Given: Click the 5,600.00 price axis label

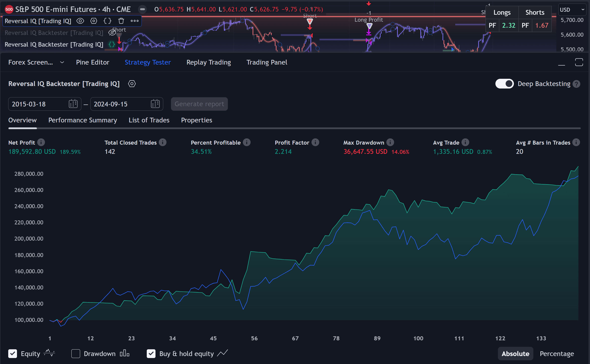Looking at the screenshot, I should (x=572, y=35).
